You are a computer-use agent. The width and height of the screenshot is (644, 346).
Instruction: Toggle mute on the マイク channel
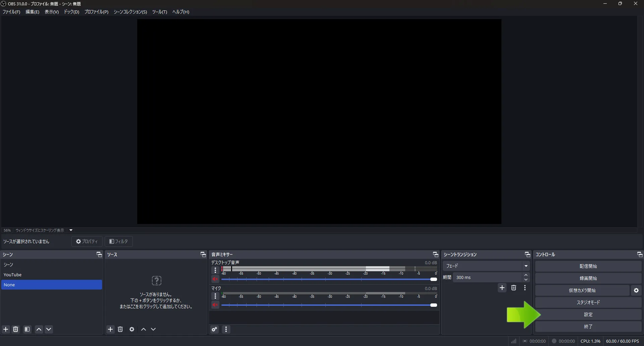(x=215, y=305)
